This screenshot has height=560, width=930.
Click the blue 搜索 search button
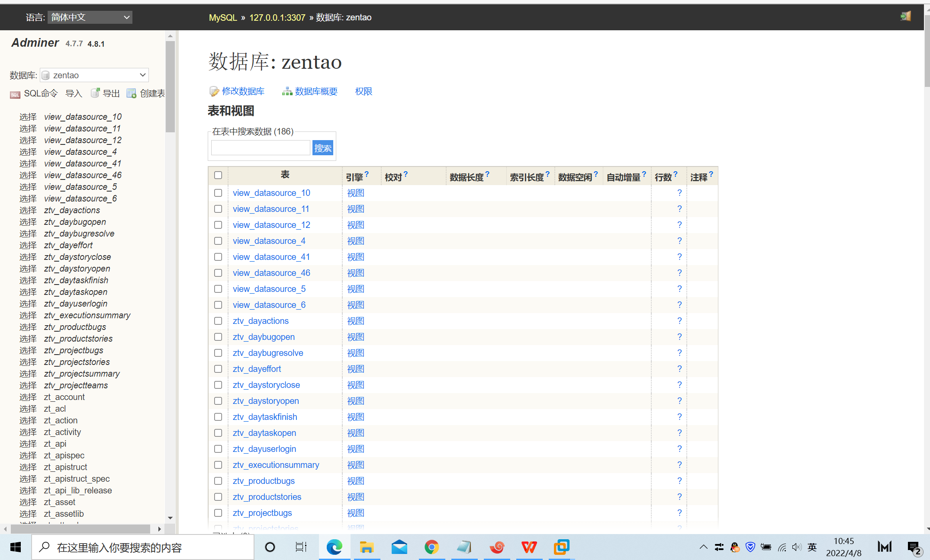pos(322,148)
